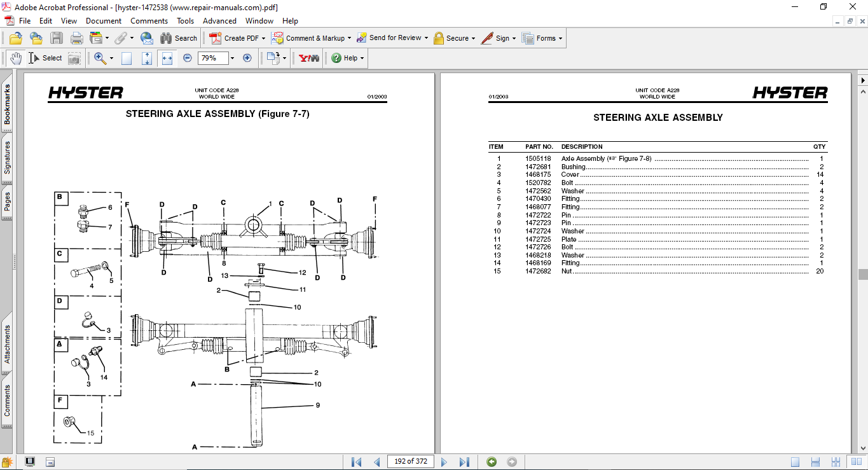Click the Email envelope icon
This screenshot has height=470, width=868.
coord(147,38)
